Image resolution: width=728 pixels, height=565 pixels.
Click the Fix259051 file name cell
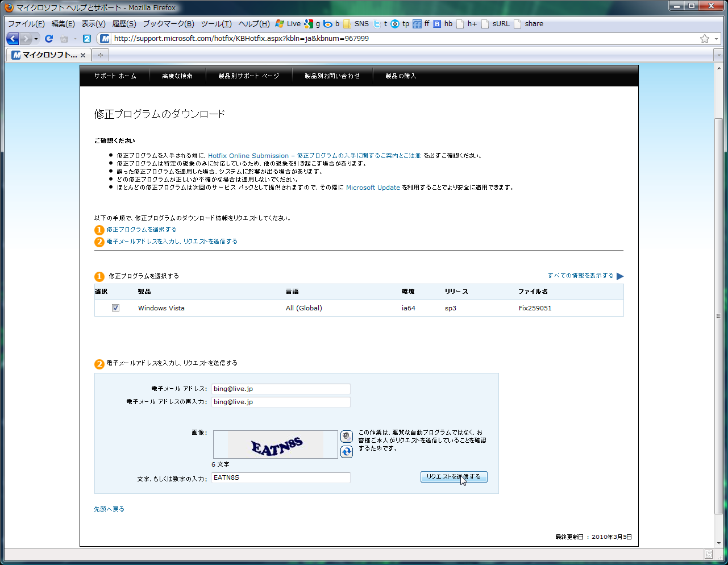point(535,308)
